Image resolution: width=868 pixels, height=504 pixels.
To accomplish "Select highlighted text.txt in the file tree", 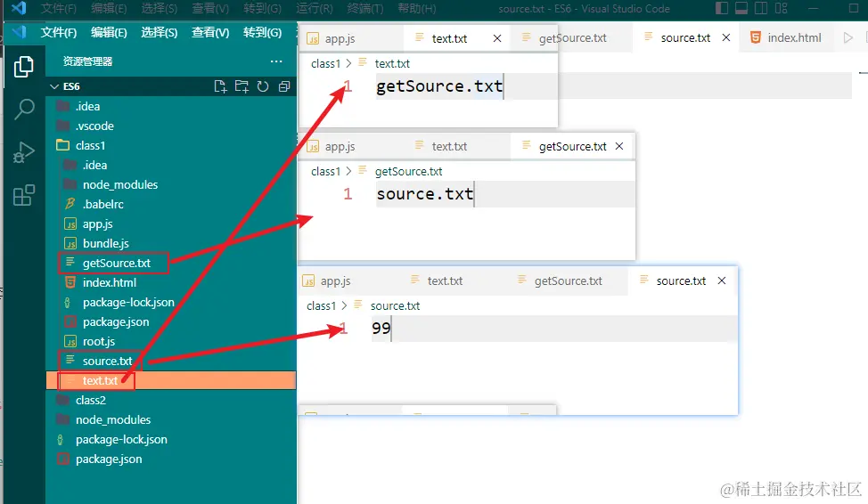I will [x=171, y=380].
